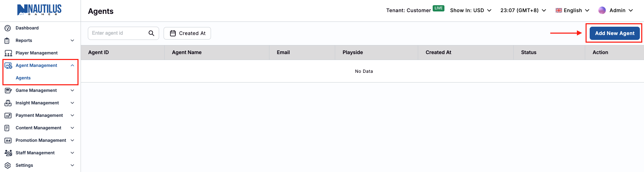
Task: Collapse the Agent Management section chevron
Action: click(x=72, y=66)
